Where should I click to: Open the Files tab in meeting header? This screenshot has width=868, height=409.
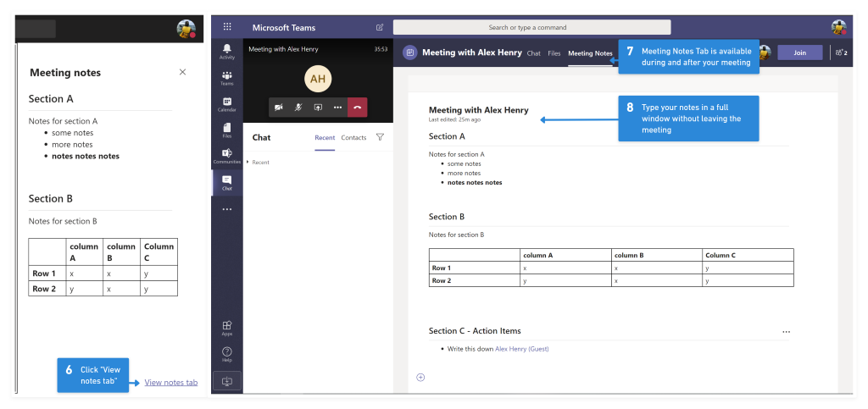(x=554, y=53)
